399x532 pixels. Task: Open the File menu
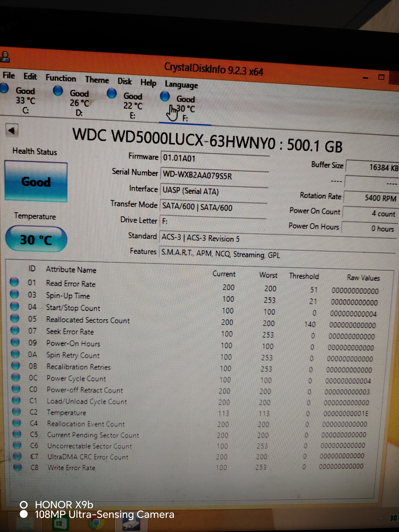9,75
